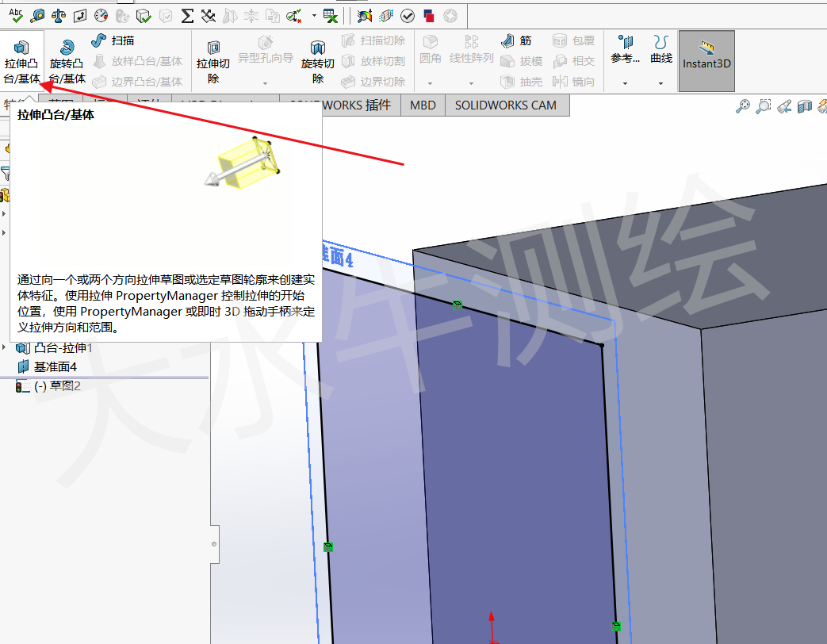Click the Zoom to Fit view icon
The height and width of the screenshot is (644, 827).
click(x=743, y=106)
